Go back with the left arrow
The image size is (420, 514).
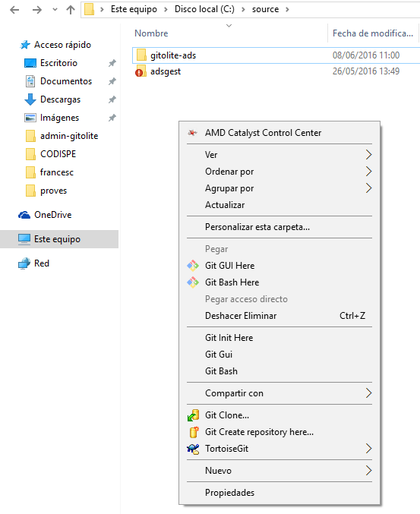click(x=14, y=10)
